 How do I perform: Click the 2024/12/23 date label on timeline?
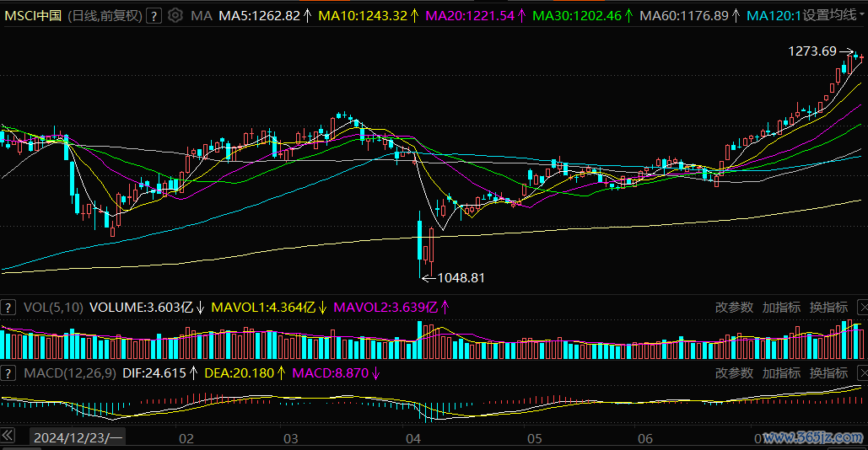pyautogui.click(x=77, y=438)
